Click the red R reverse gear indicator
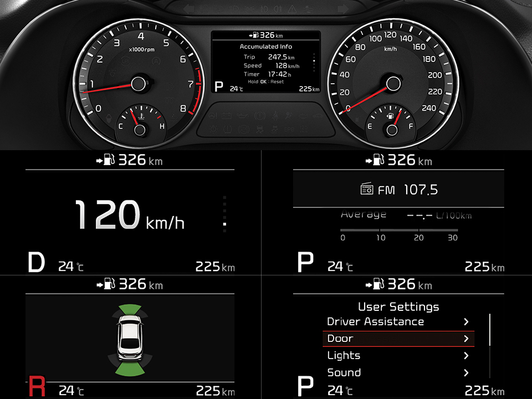The height and width of the screenshot is (399, 532). (x=36, y=386)
